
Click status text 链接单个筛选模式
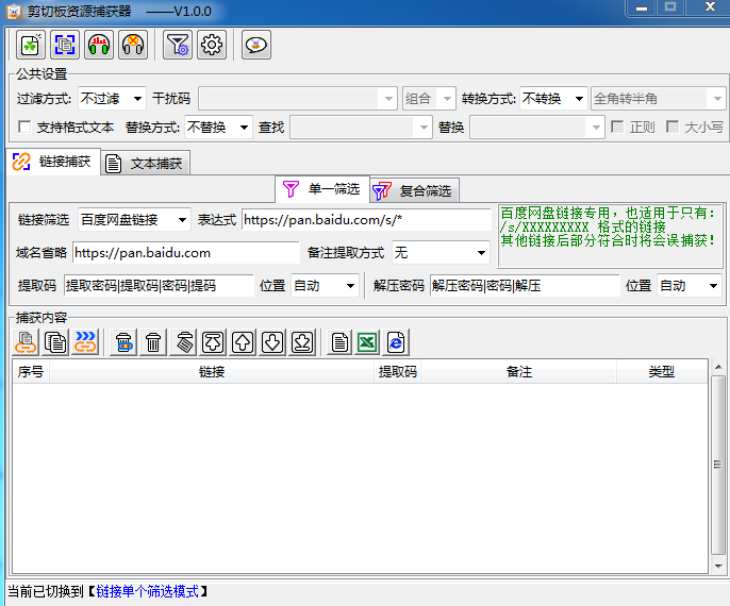click(x=147, y=592)
